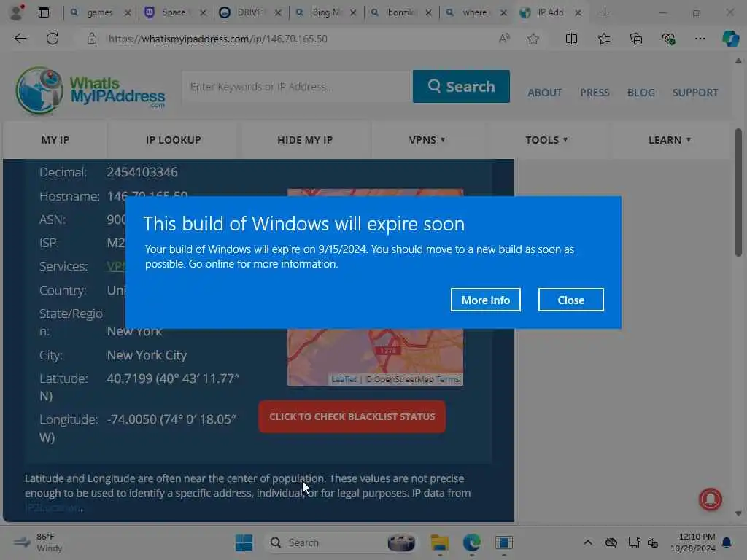The width and height of the screenshot is (747, 560).
Task: Click the red notification bell icon
Action: (710, 499)
